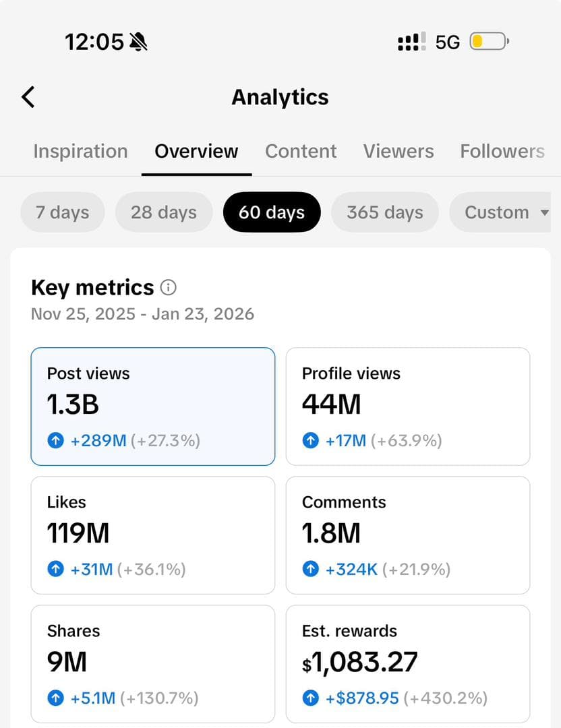The width and height of the screenshot is (561, 728).
Task: Tap the up-arrow icon next to +17M
Action: (x=311, y=440)
